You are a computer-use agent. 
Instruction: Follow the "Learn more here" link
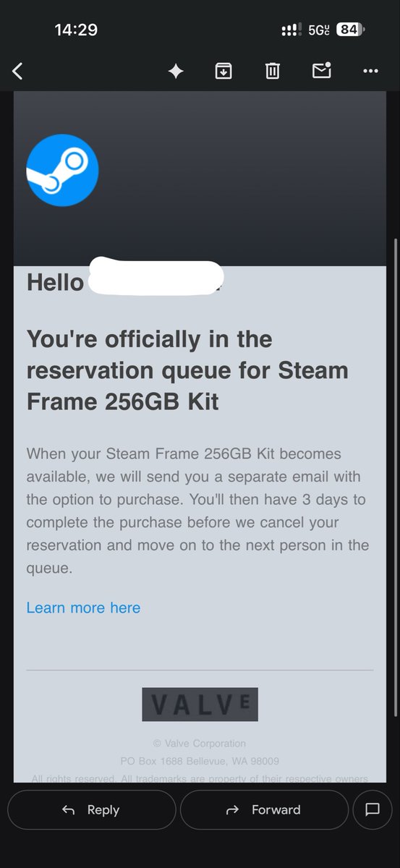pos(83,608)
